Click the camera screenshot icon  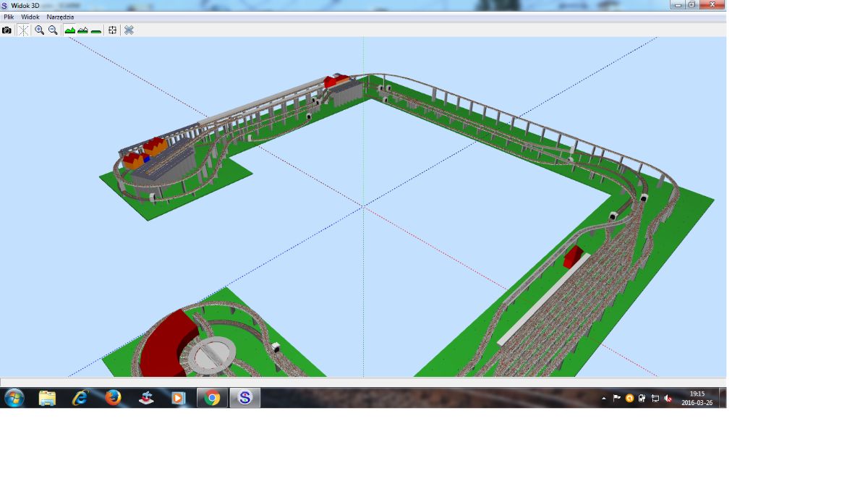click(x=7, y=30)
